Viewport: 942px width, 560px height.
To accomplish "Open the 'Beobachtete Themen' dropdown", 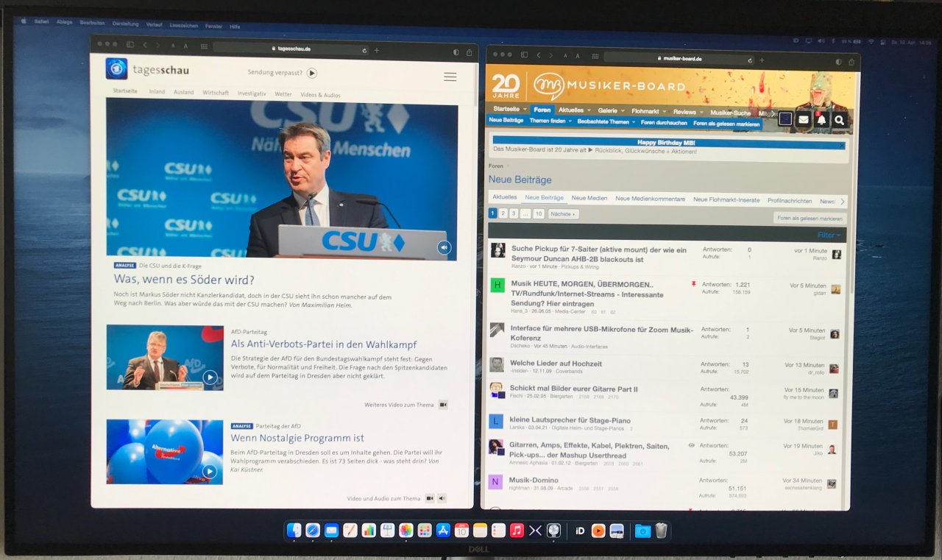I will click(606, 121).
